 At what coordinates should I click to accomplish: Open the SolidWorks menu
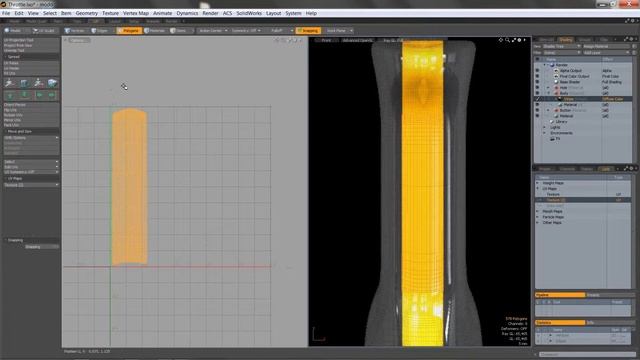tap(249, 13)
